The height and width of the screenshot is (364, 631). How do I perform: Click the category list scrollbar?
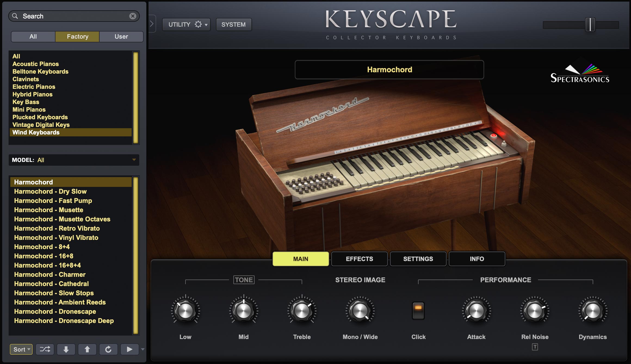click(x=136, y=98)
